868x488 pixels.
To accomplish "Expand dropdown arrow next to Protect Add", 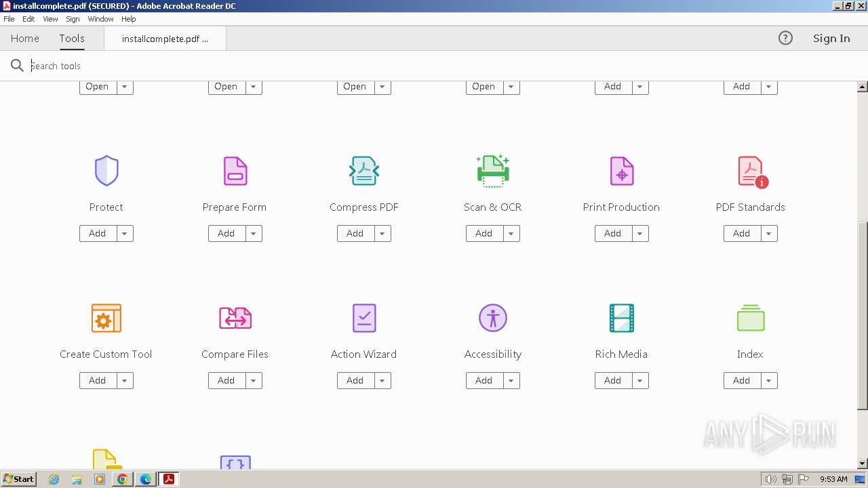I will pyautogui.click(x=125, y=233).
